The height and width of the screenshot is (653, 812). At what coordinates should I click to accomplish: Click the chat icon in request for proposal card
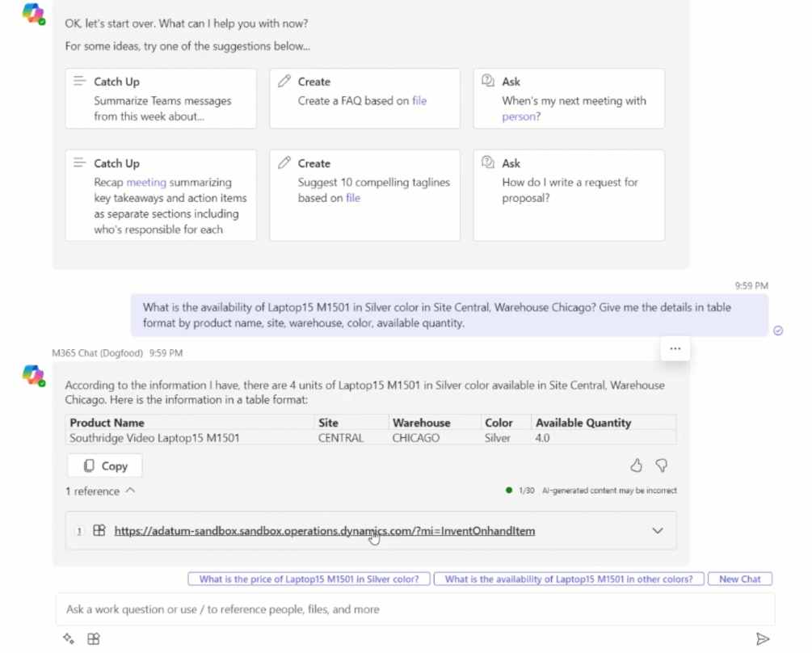tap(488, 162)
